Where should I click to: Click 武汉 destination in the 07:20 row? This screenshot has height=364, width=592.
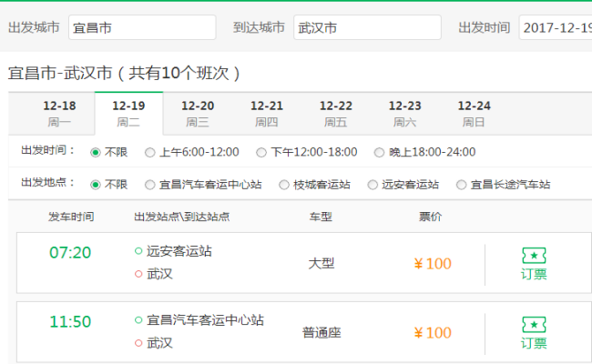tap(159, 274)
